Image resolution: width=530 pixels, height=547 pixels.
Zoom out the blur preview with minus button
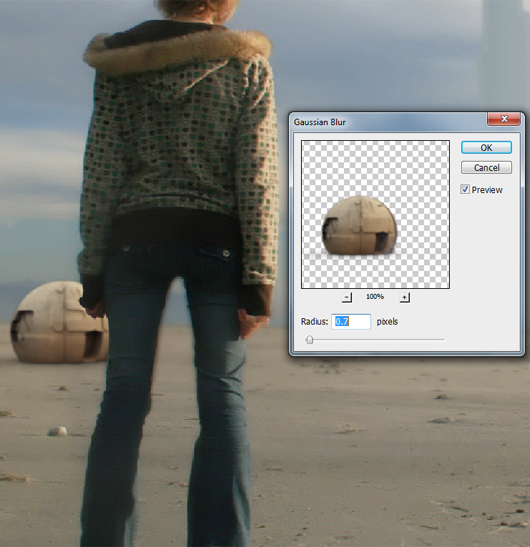[346, 297]
